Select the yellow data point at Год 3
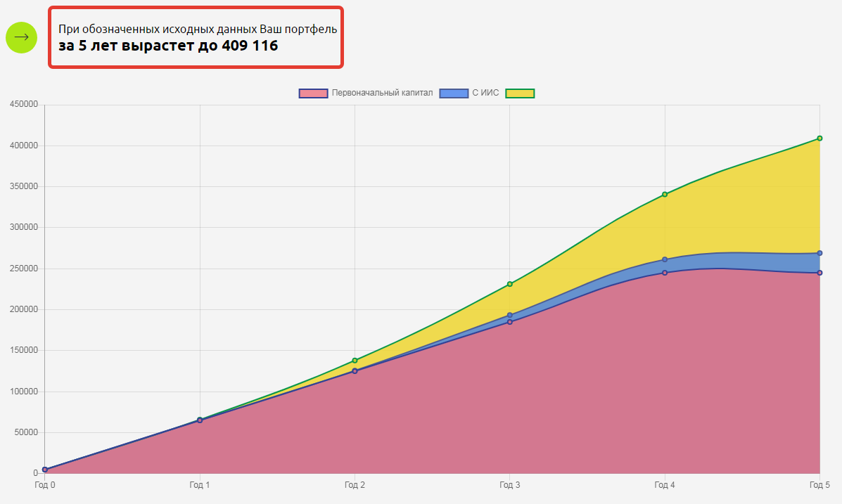 (509, 284)
